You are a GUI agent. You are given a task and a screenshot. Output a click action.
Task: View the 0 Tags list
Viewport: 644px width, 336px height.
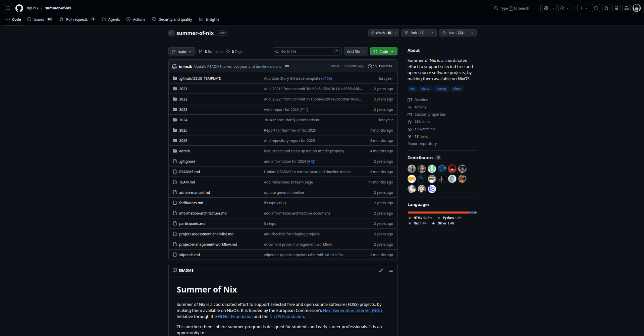coord(234,52)
